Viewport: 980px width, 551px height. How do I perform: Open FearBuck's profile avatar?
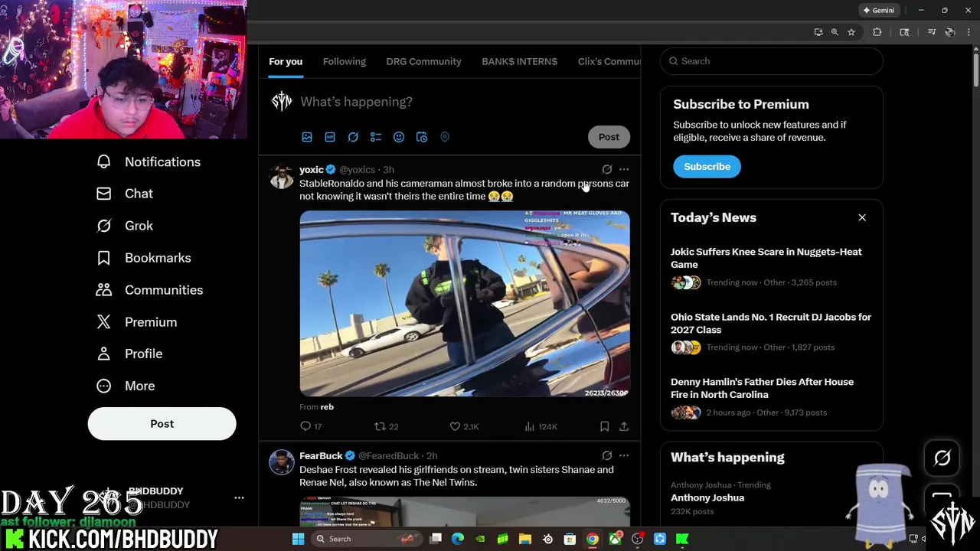pyautogui.click(x=282, y=463)
